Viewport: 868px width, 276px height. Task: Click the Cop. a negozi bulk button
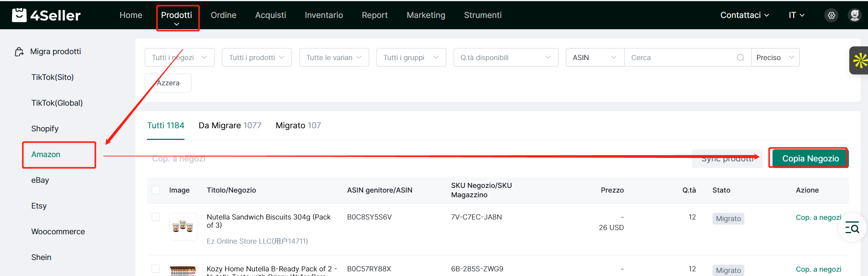[x=179, y=159]
